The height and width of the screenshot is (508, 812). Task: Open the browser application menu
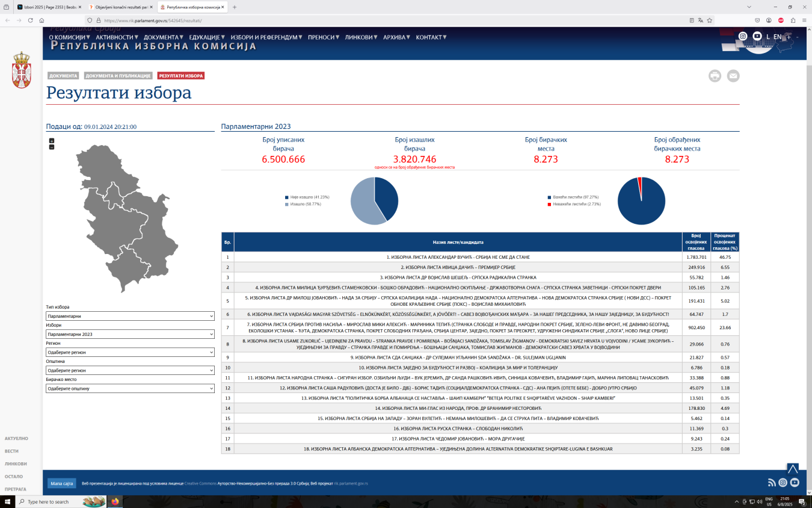[805, 20]
